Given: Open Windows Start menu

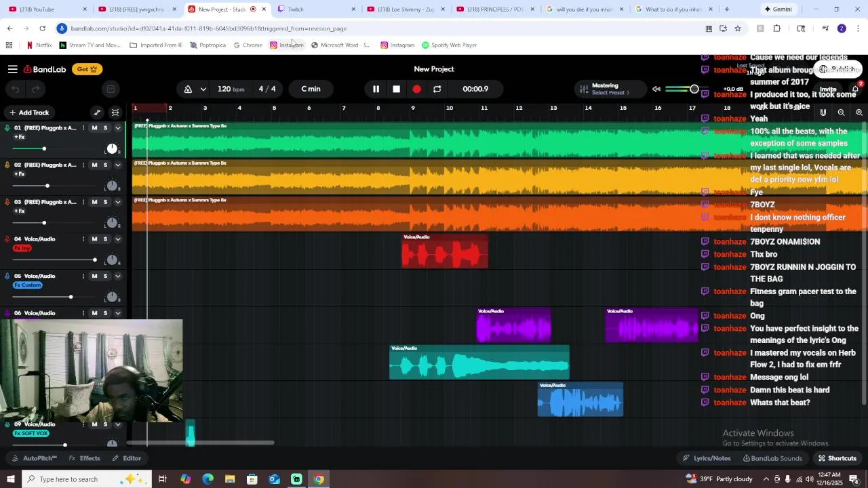Looking at the screenshot, I should point(11,479).
